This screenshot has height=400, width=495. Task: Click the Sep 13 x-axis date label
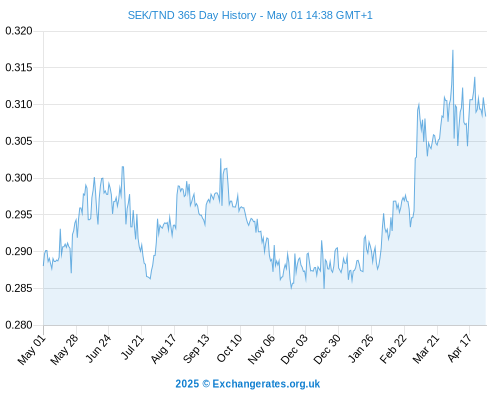pyautogui.click(x=196, y=349)
